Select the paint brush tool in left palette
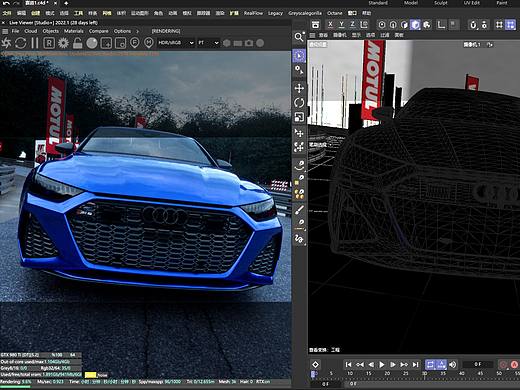Image resolution: width=520 pixels, height=390 pixels. [299, 210]
